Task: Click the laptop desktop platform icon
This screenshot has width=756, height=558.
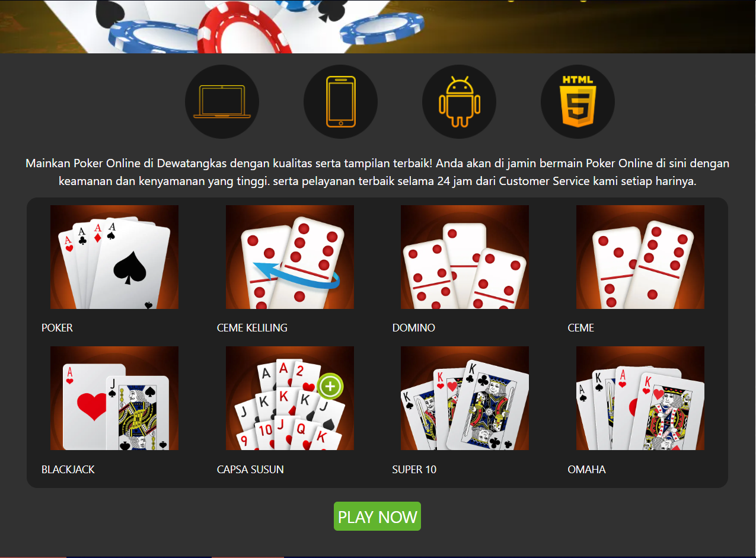Action: coord(222,101)
